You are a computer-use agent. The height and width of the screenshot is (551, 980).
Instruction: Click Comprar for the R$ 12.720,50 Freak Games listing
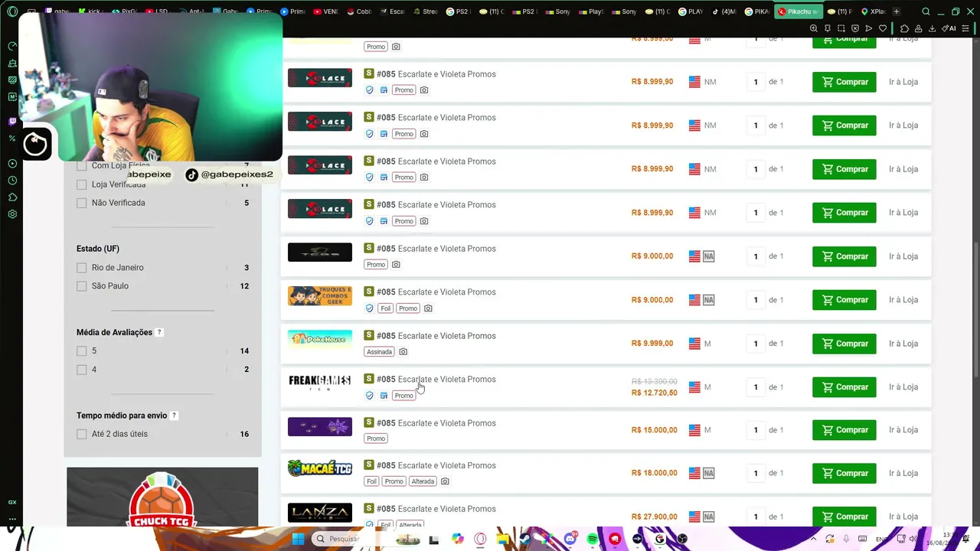click(844, 387)
